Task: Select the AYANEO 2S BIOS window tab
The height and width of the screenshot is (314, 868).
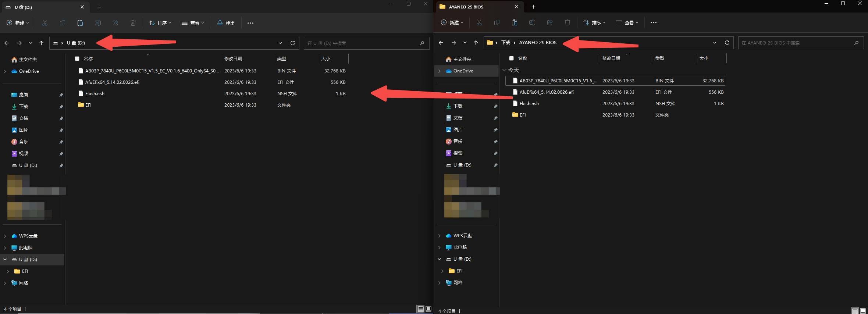Action: coord(479,7)
